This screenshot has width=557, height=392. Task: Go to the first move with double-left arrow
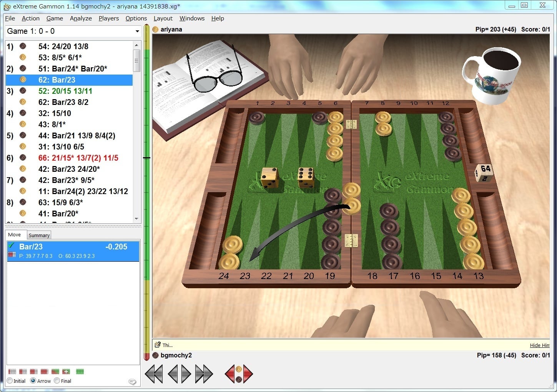click(x=154, y=374)
